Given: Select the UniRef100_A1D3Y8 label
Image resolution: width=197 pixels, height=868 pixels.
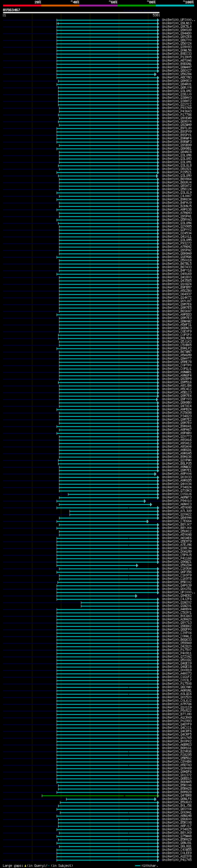Looking at the screenshot, I should 177,856.
